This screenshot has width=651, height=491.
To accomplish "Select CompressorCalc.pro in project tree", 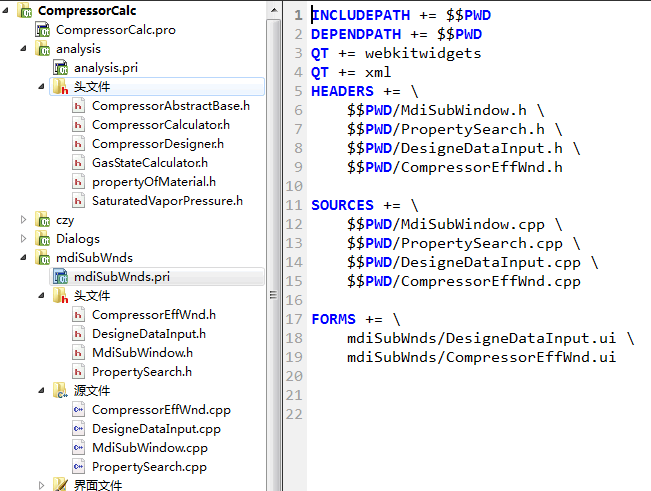I will tap(116, 30).
